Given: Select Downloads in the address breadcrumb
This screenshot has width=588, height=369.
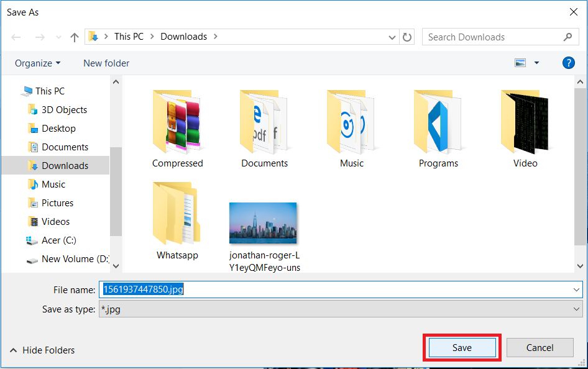Looking at the screenshot, I should pyautogui.click(x=184, y=37).
